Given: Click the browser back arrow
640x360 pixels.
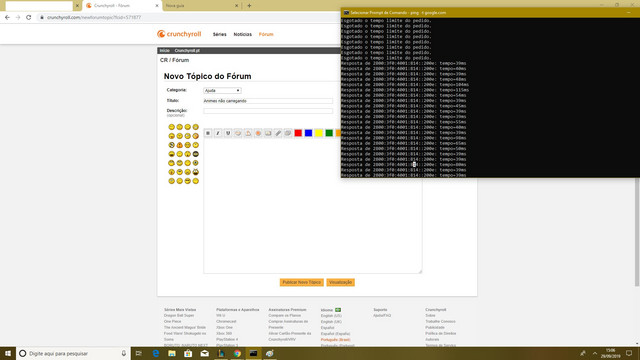Looking at the screenshot, I should 7,18.
